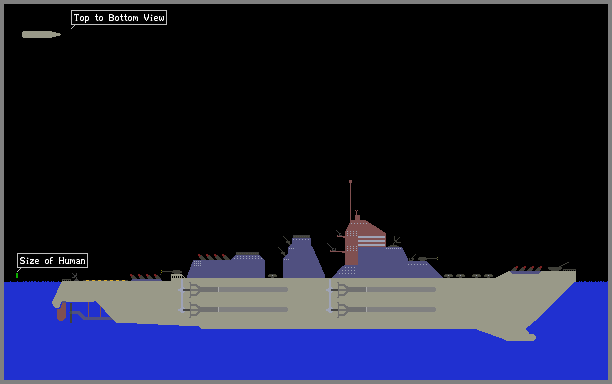Click the lower-left torpedo tube in the hull

pos(234,309)
